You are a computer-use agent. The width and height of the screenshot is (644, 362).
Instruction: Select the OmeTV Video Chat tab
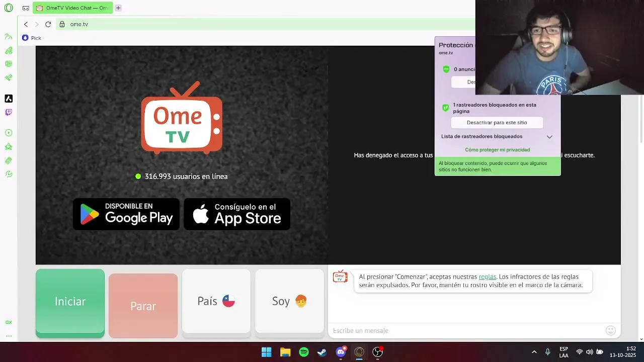(72, 8)
